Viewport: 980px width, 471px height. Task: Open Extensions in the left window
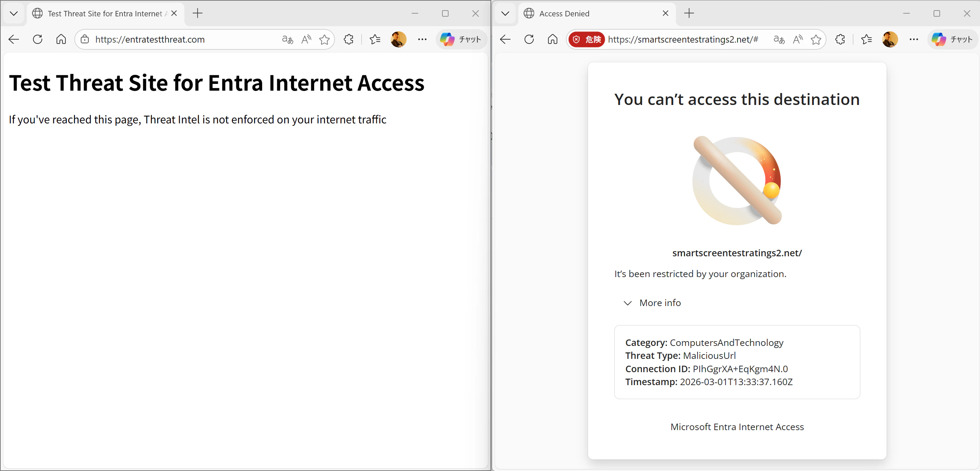(349, 39)
